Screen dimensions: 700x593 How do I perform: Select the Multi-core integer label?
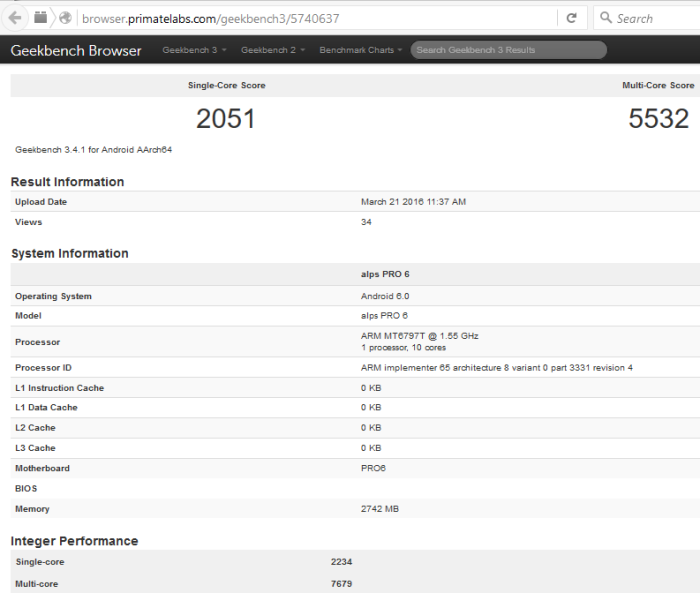pos(36,584)
